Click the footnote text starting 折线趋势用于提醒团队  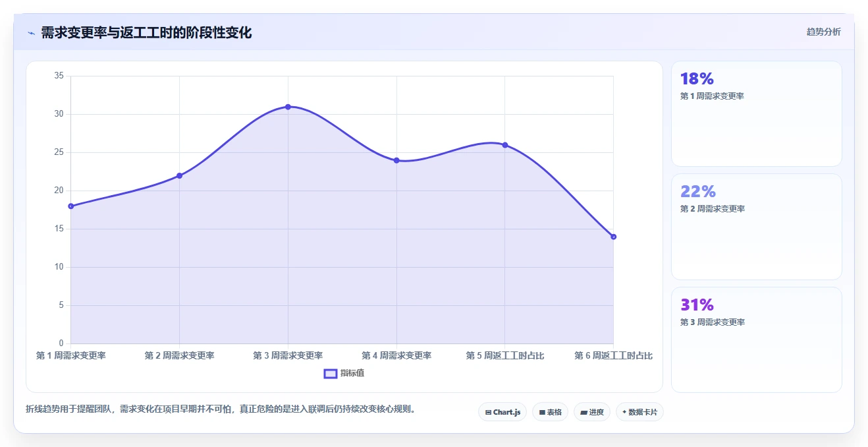coord(221,409)
